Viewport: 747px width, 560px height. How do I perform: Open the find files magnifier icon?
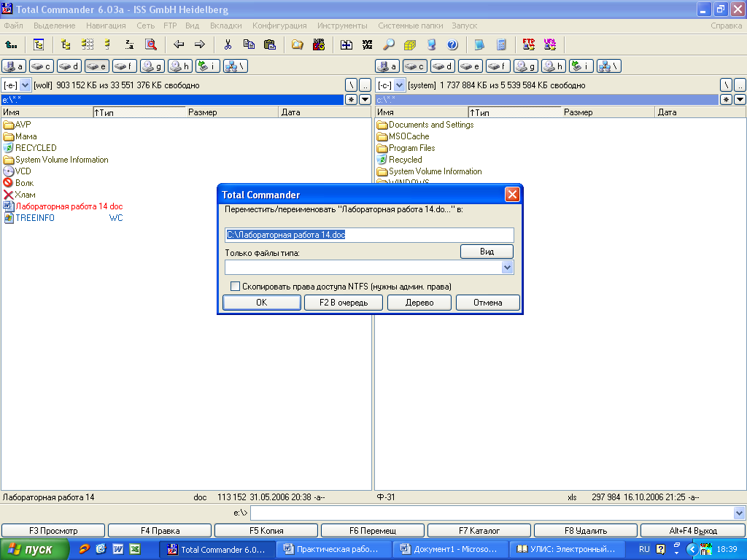coord(389,44)
